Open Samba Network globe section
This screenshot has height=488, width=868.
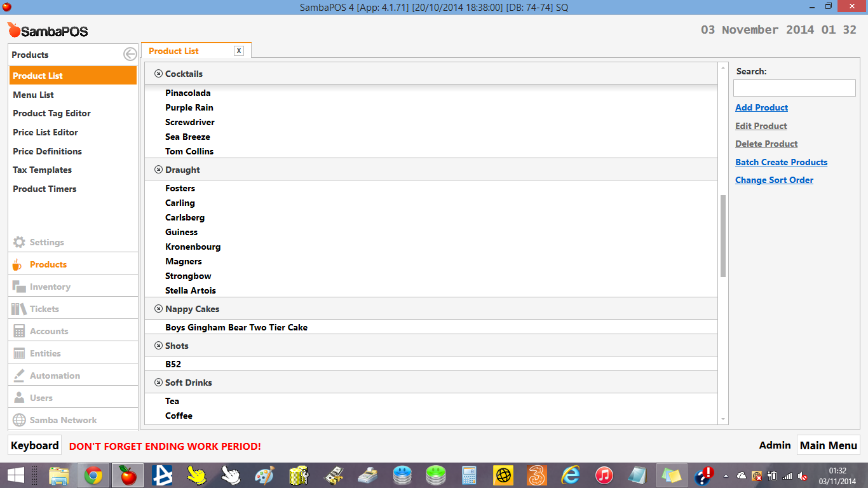[x=63, y=420]
